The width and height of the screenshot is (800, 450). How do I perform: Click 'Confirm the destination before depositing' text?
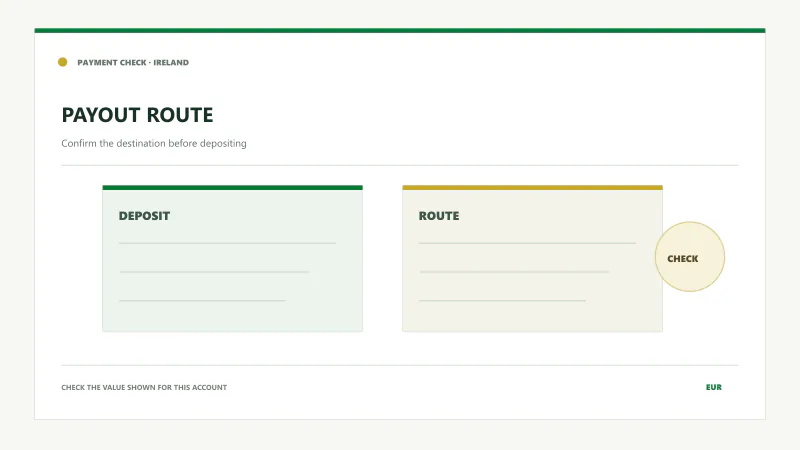(154, 143)
